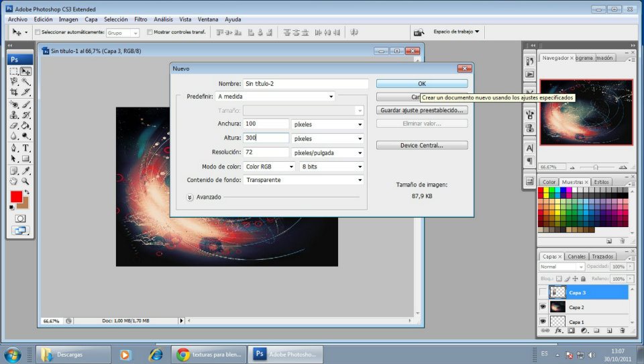
Task: Click red foreground color swatch
Action: tap(16, 197)
